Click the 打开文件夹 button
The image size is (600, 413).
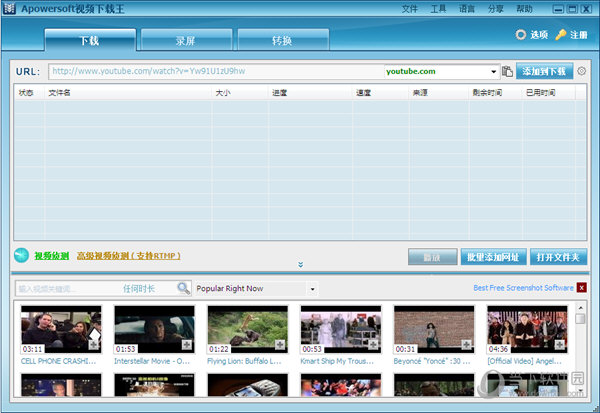click(558, 257)
